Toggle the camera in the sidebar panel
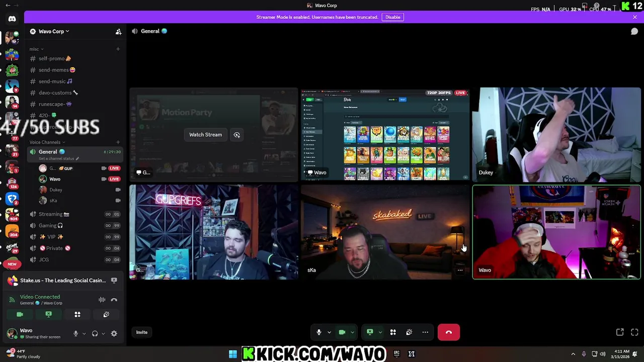 point(20,314)
